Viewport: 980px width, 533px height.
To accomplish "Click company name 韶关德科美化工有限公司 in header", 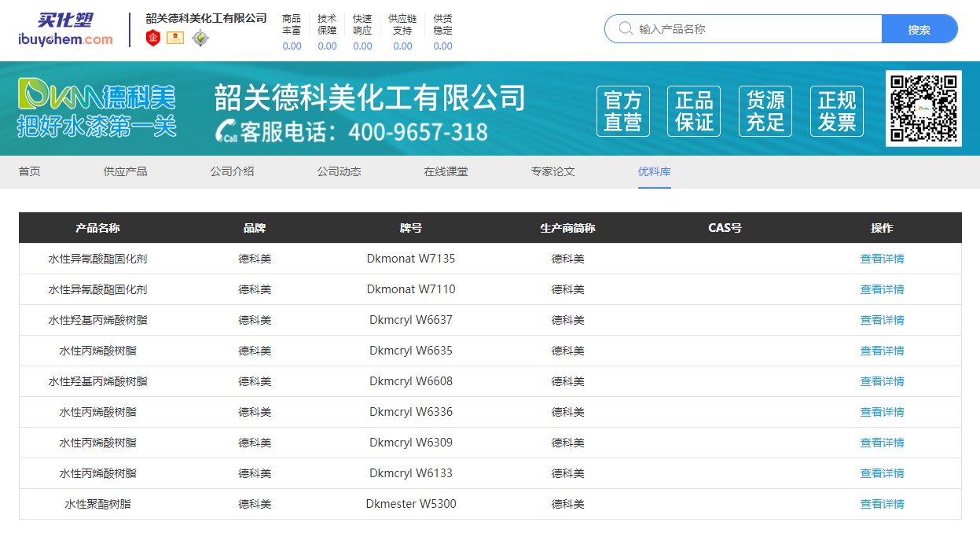I will [207, 17].
